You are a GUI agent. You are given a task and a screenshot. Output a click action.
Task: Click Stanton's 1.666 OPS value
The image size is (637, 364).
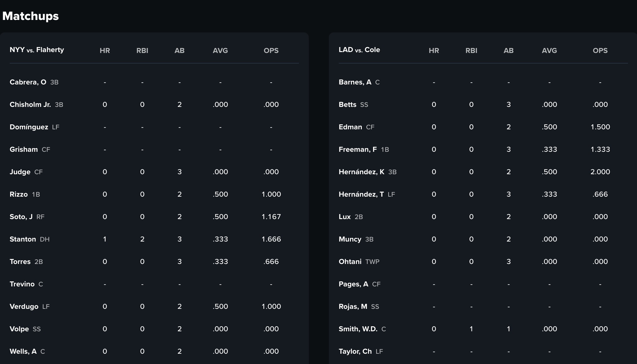pyautogui.click(x=271, y=239)
